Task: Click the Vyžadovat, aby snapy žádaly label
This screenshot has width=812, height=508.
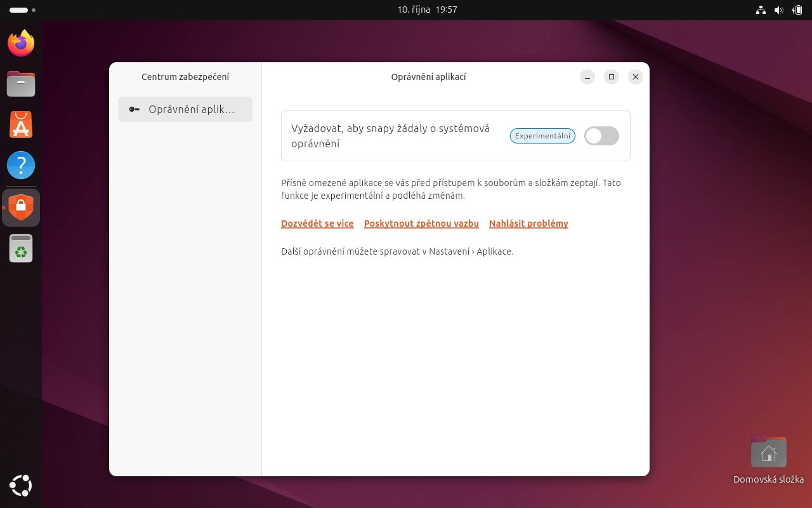Action: pyautogui.click(x=391, y=136)
